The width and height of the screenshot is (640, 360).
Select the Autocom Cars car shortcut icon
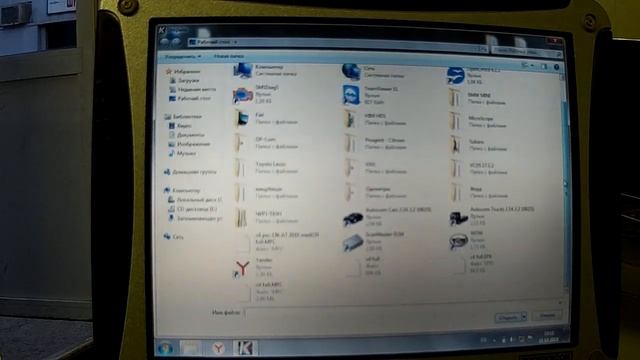(x=353, y=219)
